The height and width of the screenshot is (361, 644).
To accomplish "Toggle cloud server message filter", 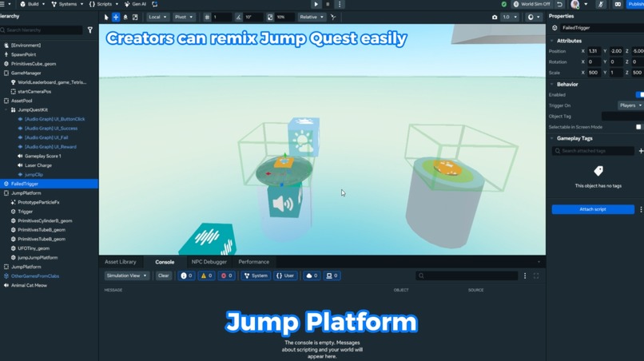I will click(x=312, y=276).
